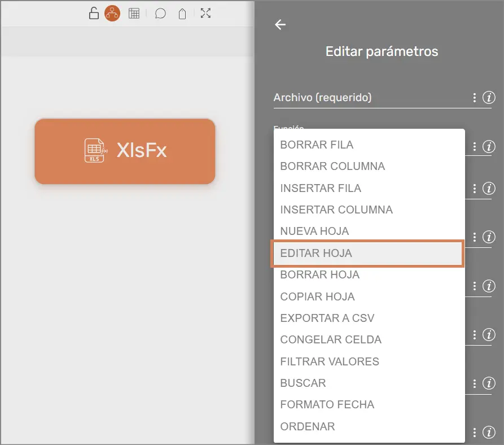Select INSERTAR FILA option
The width and height of the screenshot is (504, 445).
(x=369, y=188)
